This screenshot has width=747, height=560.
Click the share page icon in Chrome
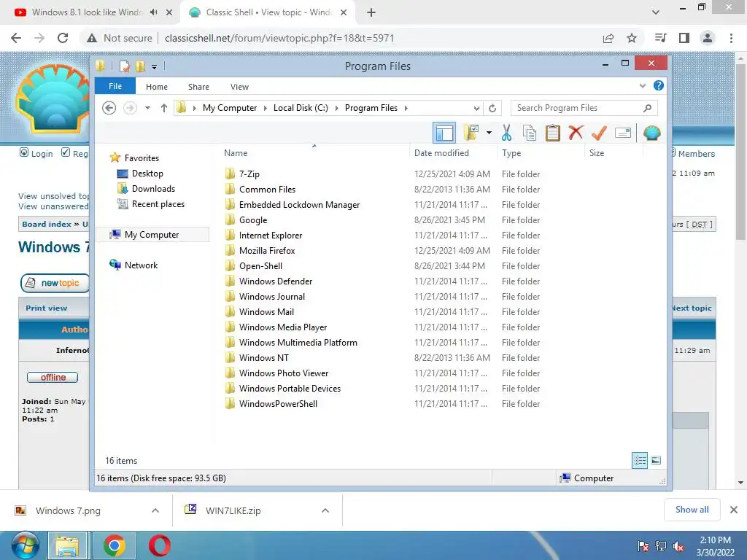click(x=608, y=38)
